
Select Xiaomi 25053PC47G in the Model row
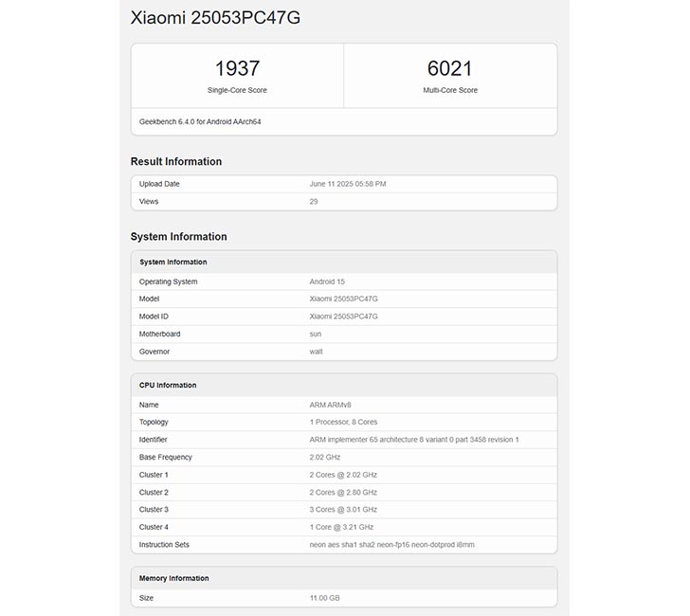coord(344,299)
